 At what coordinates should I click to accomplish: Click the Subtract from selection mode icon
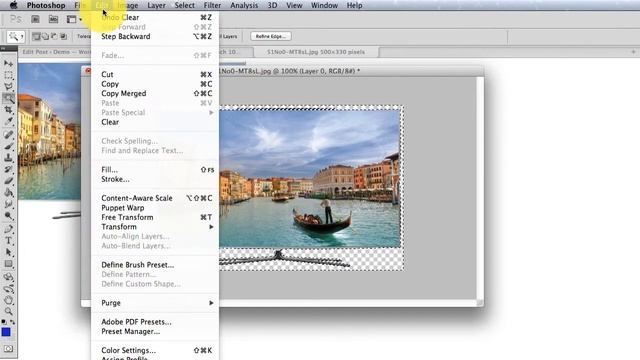(x=54, y=36)
